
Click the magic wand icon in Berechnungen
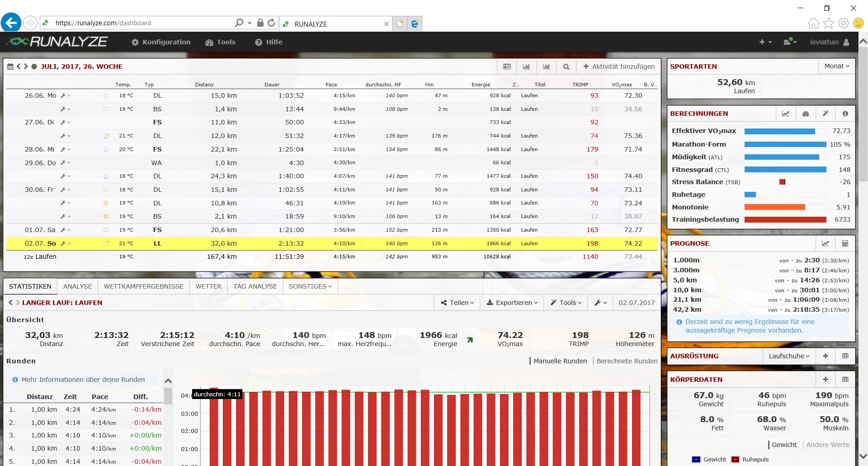826,114
